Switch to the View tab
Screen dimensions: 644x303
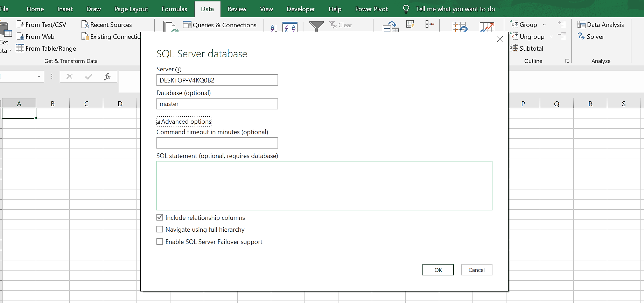pyautogui.click(x=266, y=9)
